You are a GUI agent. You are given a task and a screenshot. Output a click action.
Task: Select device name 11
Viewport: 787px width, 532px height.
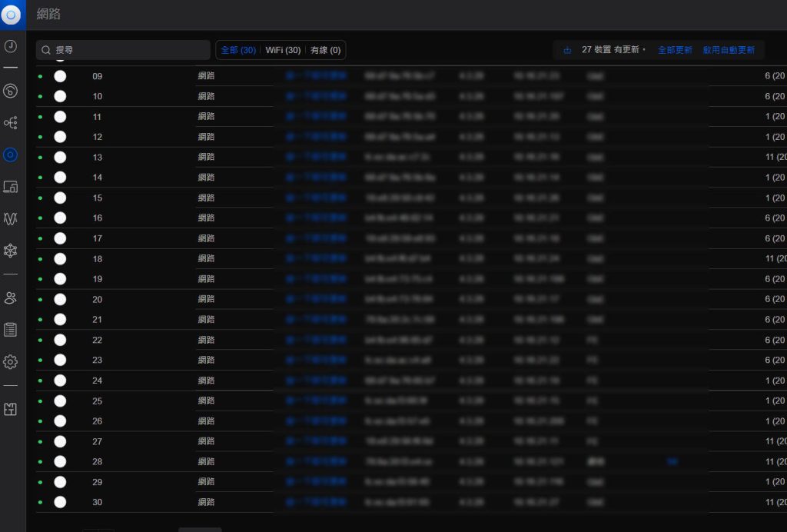97,117
